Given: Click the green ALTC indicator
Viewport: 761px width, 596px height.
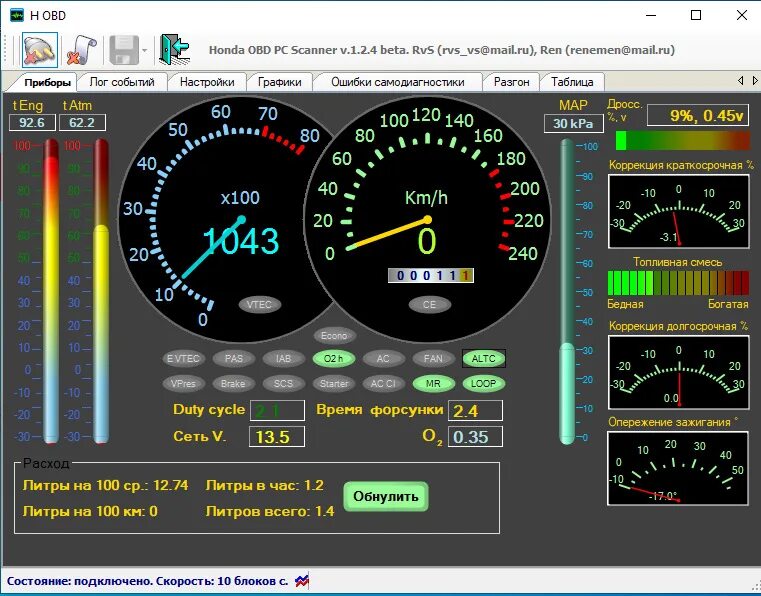Looking at the screenshot, I should click(x=483, y=359).
